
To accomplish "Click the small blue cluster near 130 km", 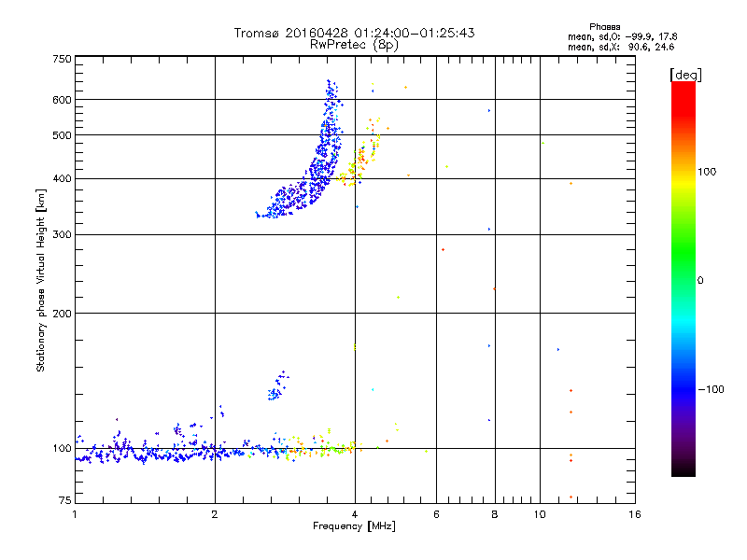I will (277, 385).
